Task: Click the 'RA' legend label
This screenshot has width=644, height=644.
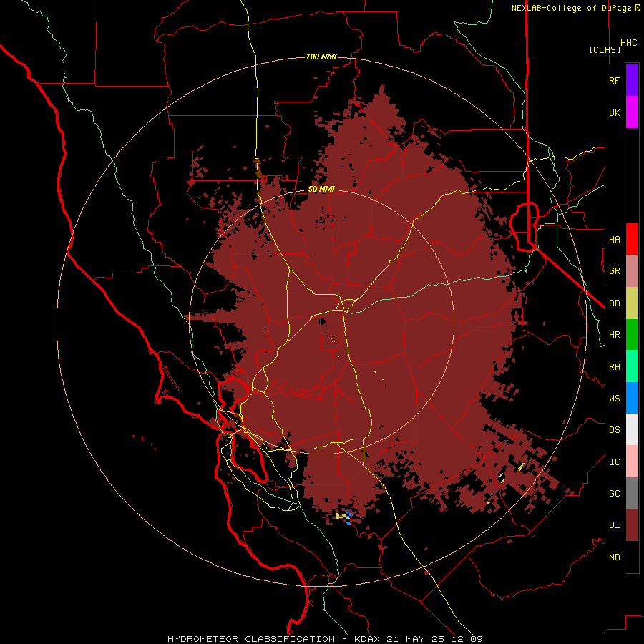Action: point(614,367)
